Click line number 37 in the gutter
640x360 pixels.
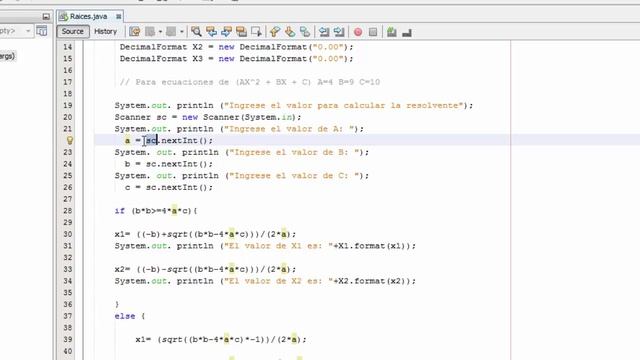point(67,316)
